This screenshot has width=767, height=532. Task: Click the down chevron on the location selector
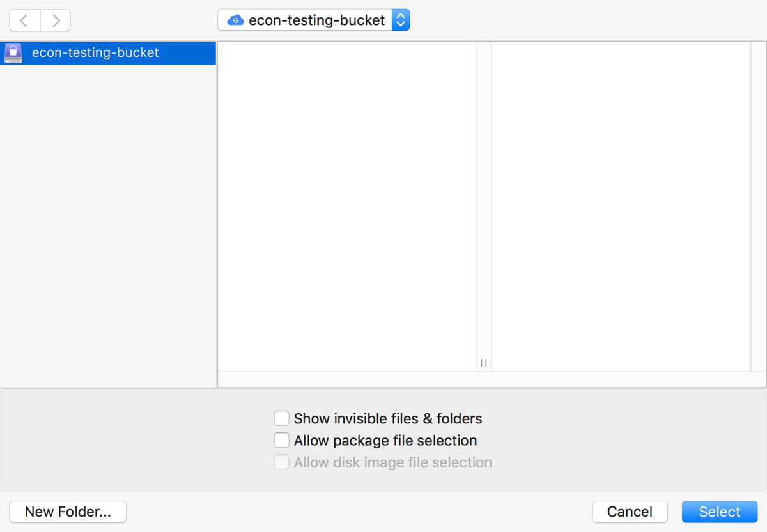pyautogui.click(x=401, y=24)
